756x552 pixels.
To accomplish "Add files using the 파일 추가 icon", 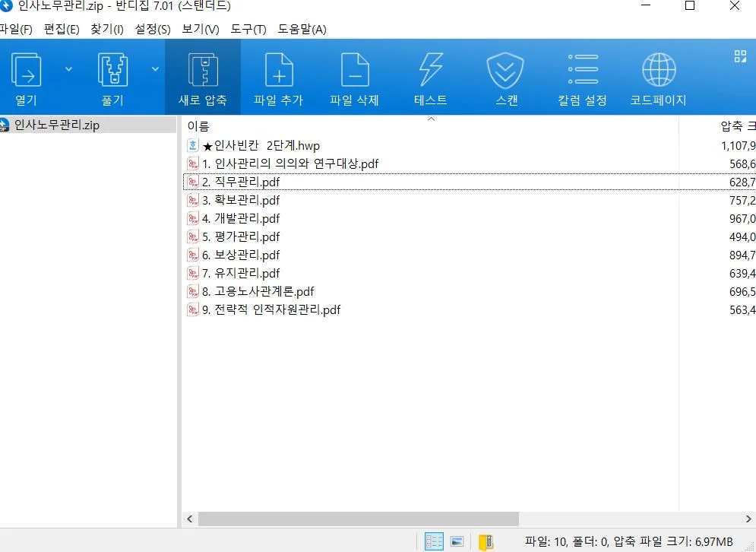I will point(279,76).
